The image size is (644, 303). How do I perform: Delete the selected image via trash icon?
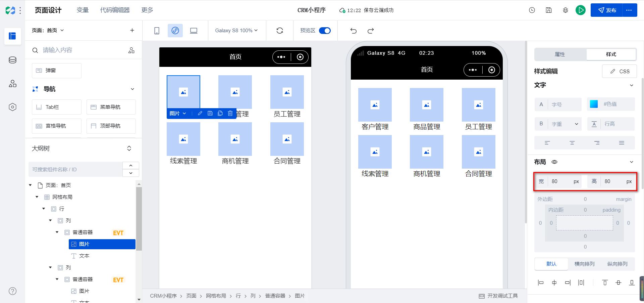tap(230, 113)
